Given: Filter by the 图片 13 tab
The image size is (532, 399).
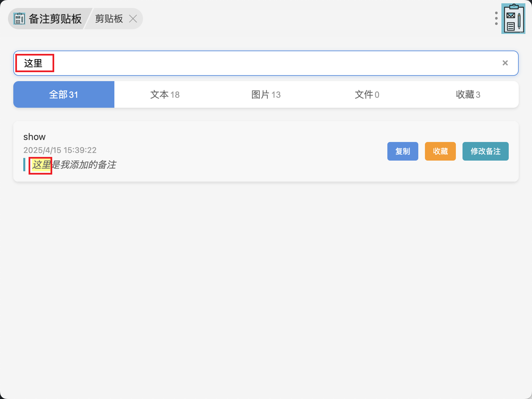Looking at the screenshot, I should (x=266, y=94).
